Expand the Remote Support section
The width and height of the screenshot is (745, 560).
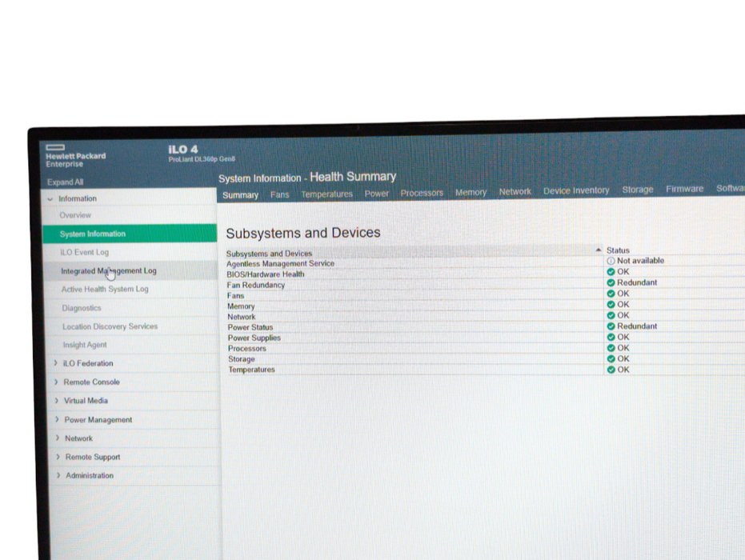(58, 457)
